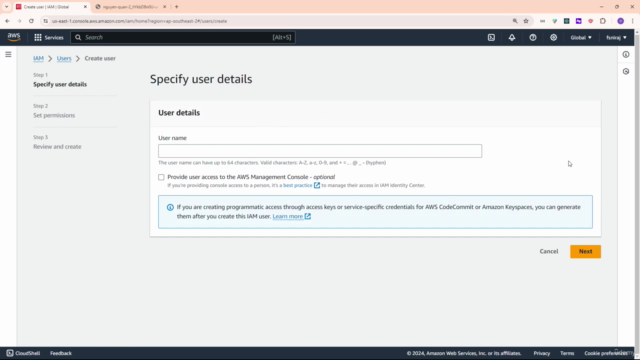Open the fsniraj account dropdown
Screen dimensions: 640x360
click(616, 38)
